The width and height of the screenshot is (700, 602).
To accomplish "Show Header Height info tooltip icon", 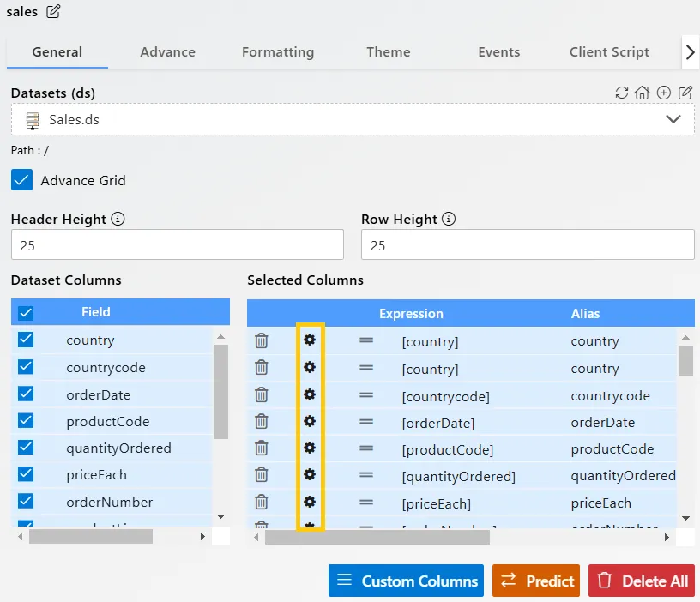I will point(118,219).
